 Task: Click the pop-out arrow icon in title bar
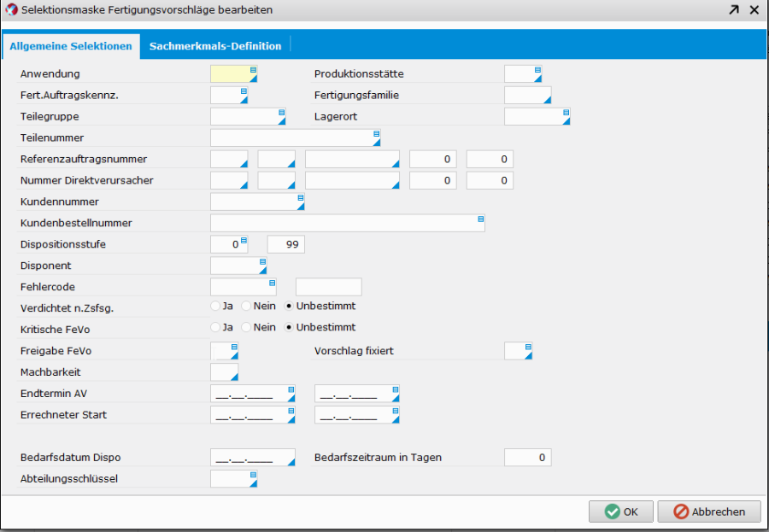pos(734,10)
